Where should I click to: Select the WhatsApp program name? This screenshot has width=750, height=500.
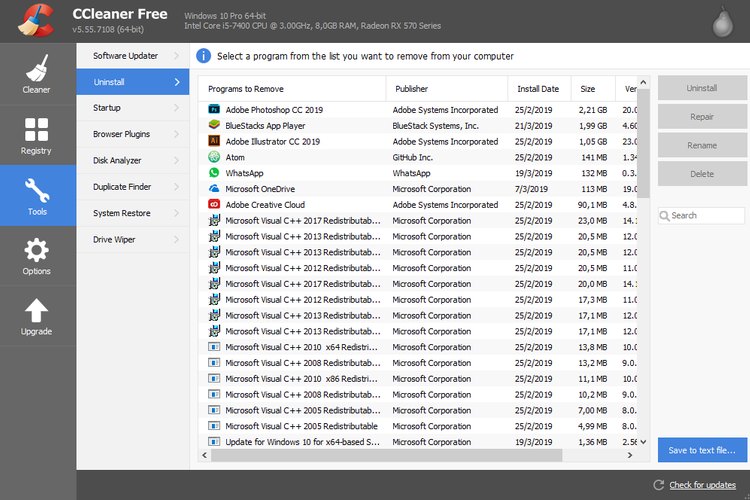pos(244,173)
